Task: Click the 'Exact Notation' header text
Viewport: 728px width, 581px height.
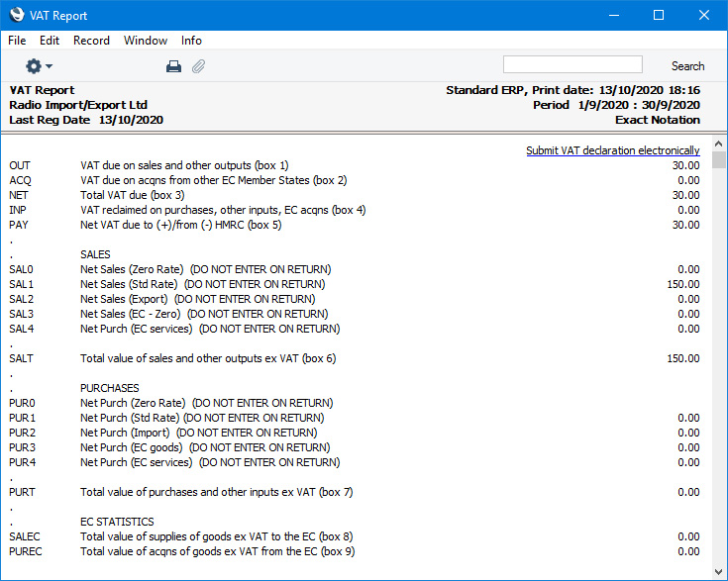Action: 658,120
